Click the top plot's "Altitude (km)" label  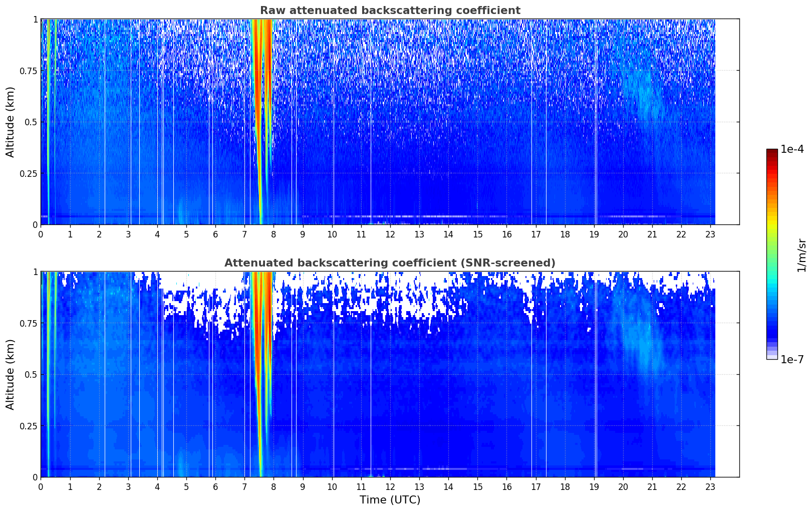(x=11, y=122)
